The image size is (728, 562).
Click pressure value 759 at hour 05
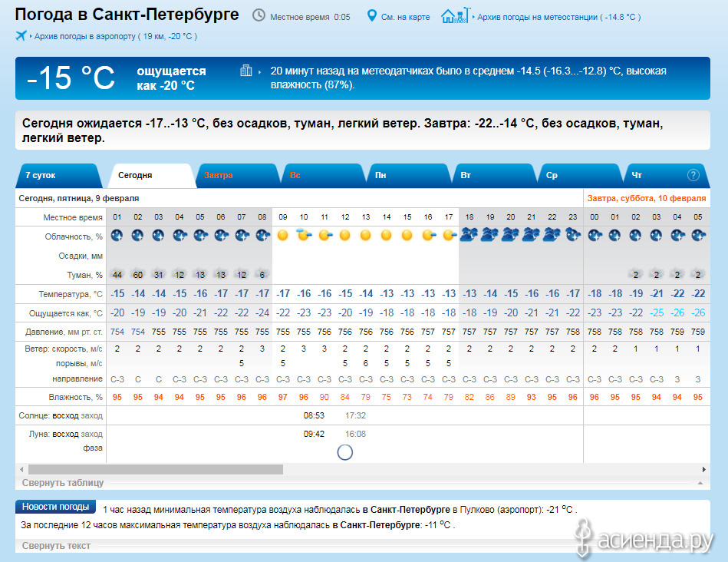coord(698,332)
